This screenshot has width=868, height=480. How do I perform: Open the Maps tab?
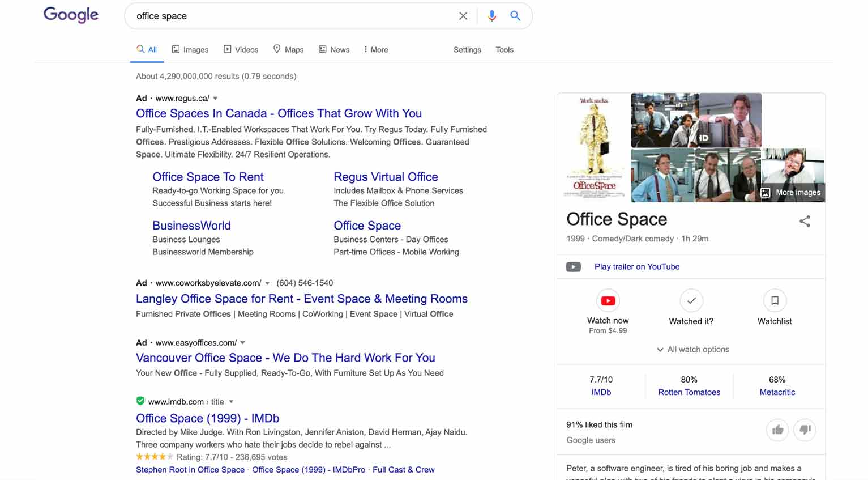pyautogui.click(x=288, y=50)
